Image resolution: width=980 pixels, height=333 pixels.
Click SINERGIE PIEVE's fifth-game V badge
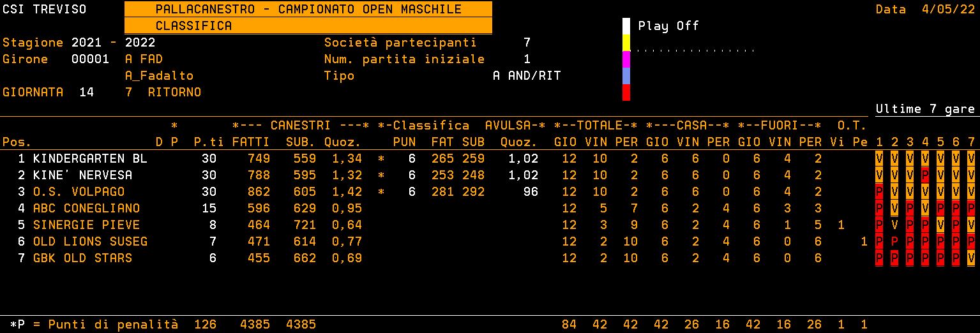(940, 225)
